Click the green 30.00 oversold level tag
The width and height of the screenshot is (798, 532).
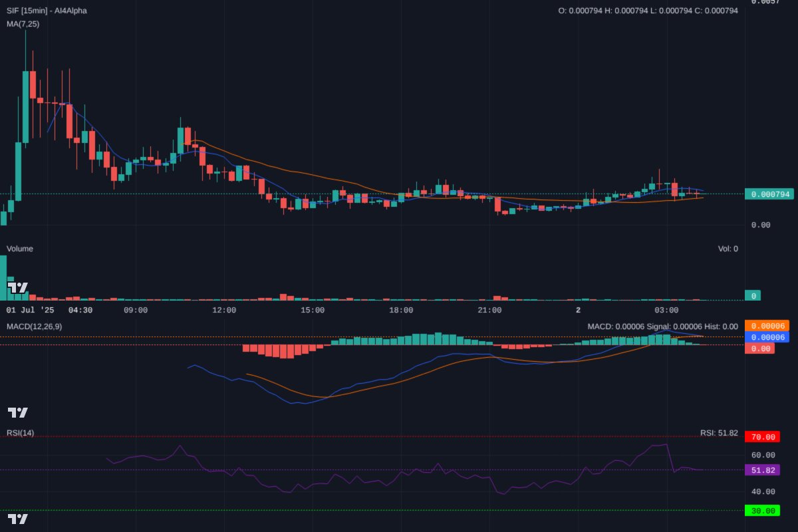coord(763,511)
